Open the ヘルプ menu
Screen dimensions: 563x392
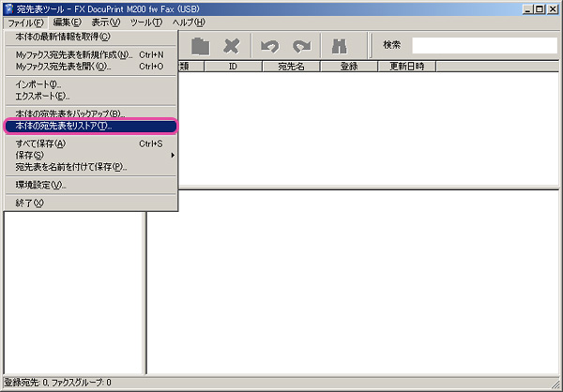click(x=189, y=23)
